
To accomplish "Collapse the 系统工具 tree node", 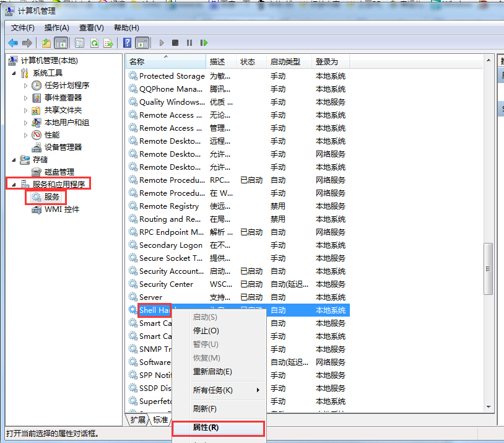I will tap(14, 73).
